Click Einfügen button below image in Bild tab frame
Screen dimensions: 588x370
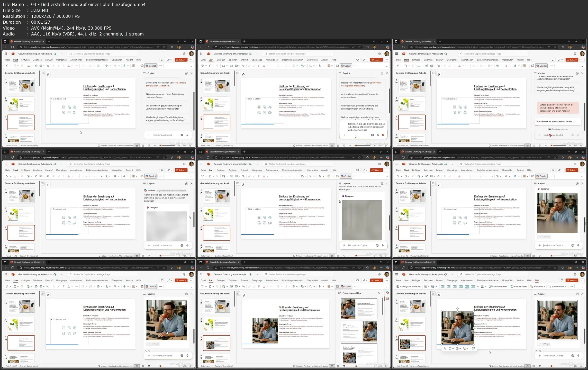pos(544,344)
